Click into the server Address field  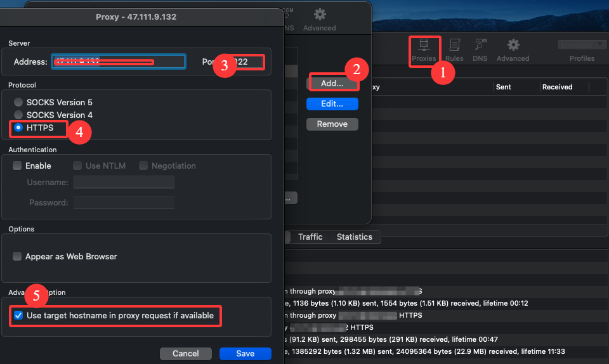(119, 62)
